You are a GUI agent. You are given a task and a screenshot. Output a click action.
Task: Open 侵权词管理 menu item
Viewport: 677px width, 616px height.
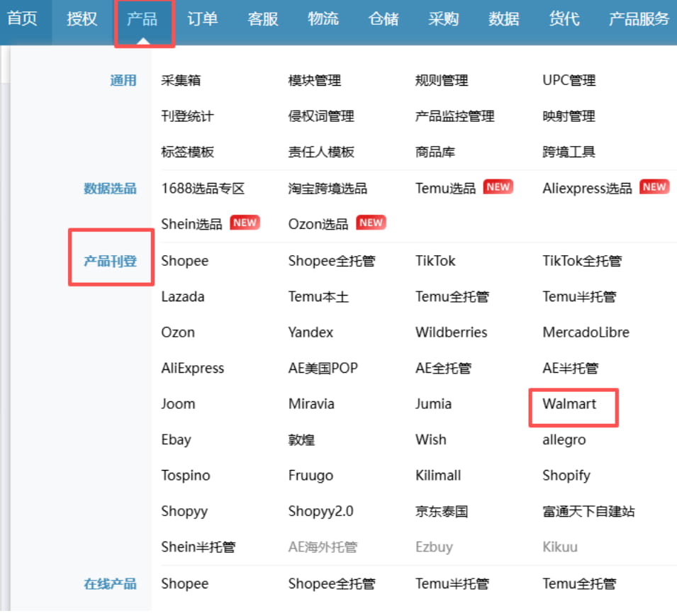coord(320,116)
